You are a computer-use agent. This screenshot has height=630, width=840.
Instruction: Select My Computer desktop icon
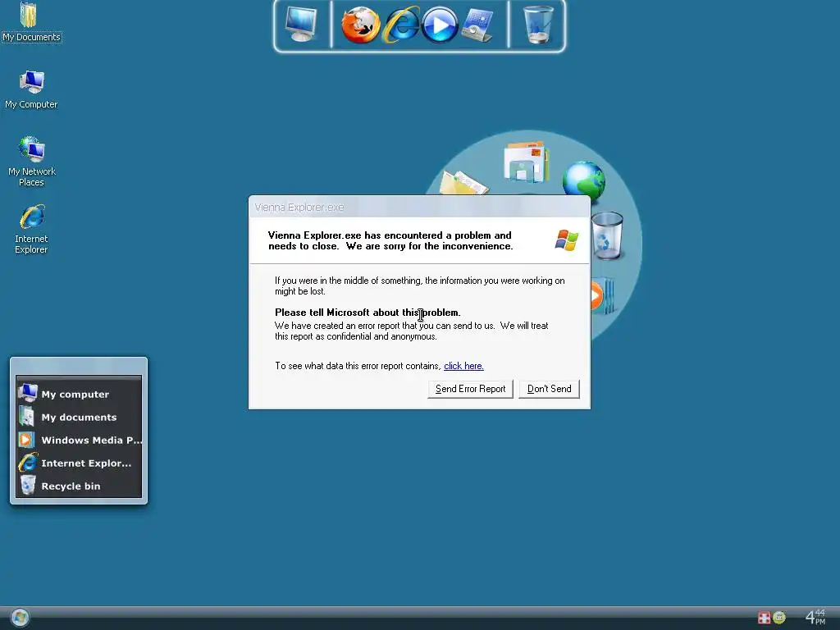pos(31,89)
